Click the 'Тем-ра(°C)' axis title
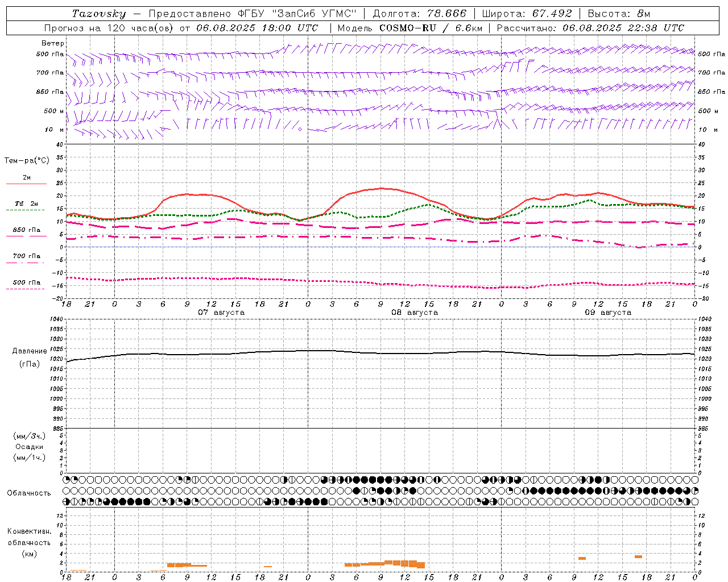This screenshot has height=582, width=728. [27, 161]
